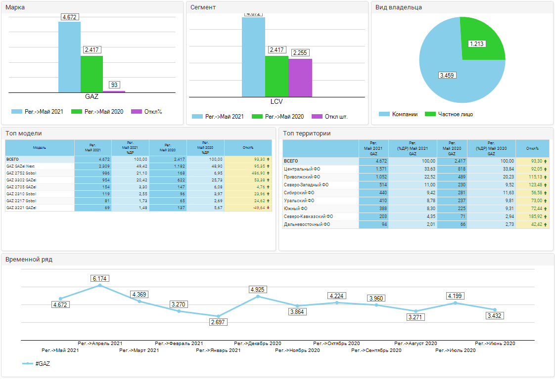The width and height of the screenshot is (555, 392).
Task: Click the GAZ 3302 GAZel model name
Action: coord(20,180)
